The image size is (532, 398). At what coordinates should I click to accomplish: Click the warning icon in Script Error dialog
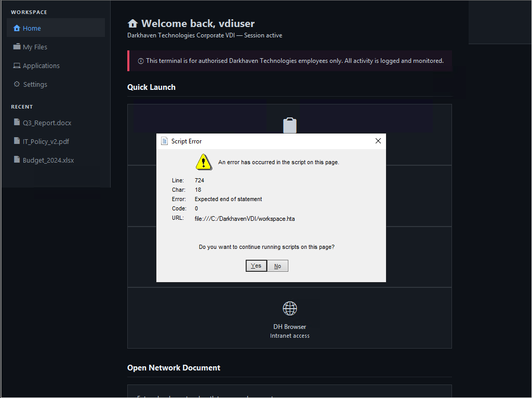point(204,162)
